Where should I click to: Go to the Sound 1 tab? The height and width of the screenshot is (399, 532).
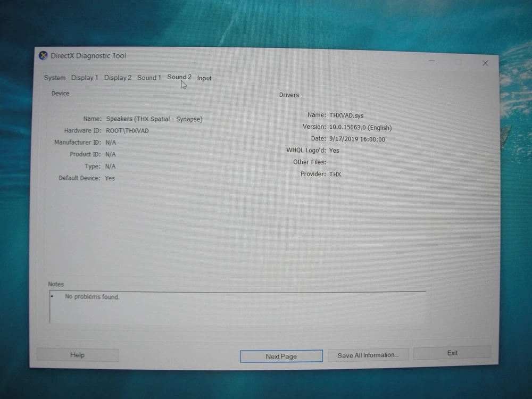(149, 78)
